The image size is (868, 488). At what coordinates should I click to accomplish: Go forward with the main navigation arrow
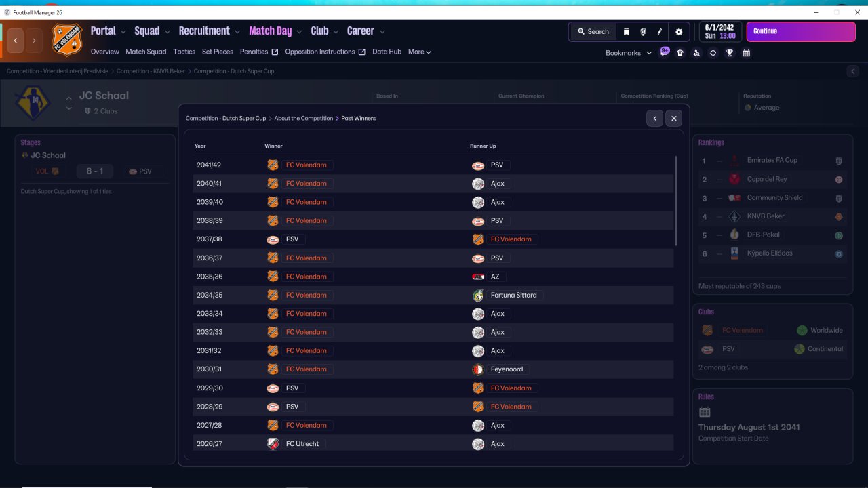coord(34,41)
